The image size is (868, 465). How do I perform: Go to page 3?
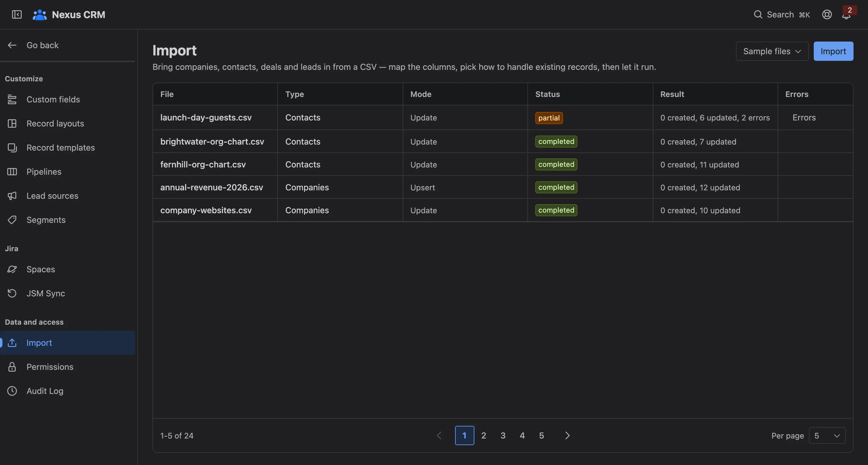click(x=503, y=435)
